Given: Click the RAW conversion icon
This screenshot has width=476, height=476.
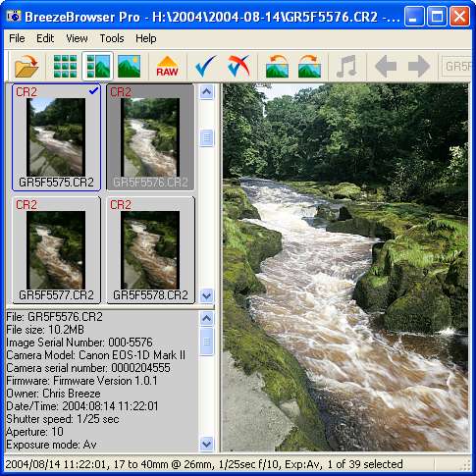Looking at the screenshot, I should tap(167, 66).
